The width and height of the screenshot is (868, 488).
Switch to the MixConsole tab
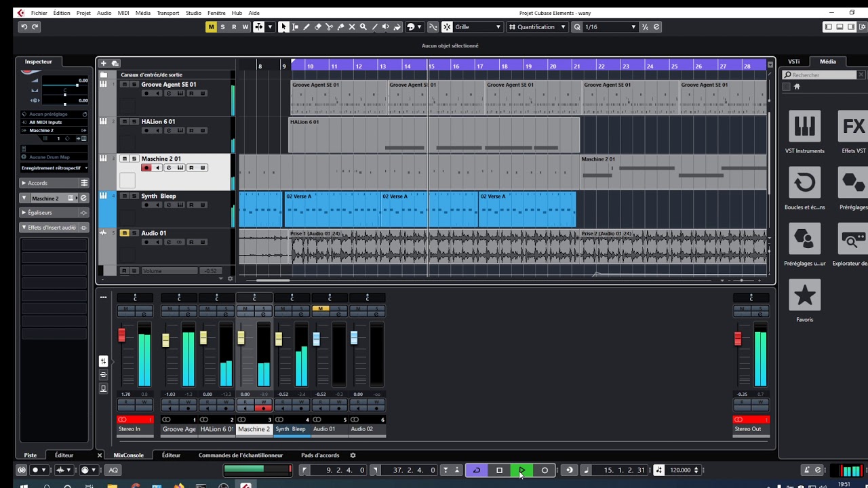click(x=128, y=455)
